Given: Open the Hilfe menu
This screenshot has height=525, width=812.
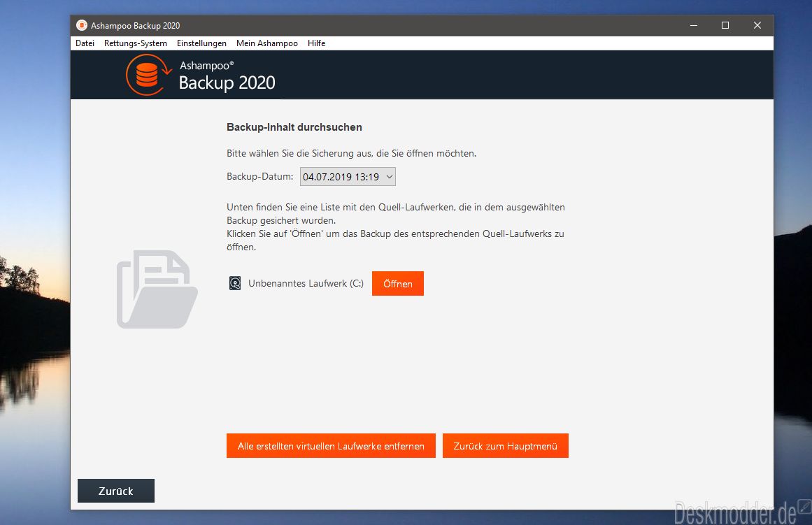Looking at the screenshot, I should click(316, 43).
